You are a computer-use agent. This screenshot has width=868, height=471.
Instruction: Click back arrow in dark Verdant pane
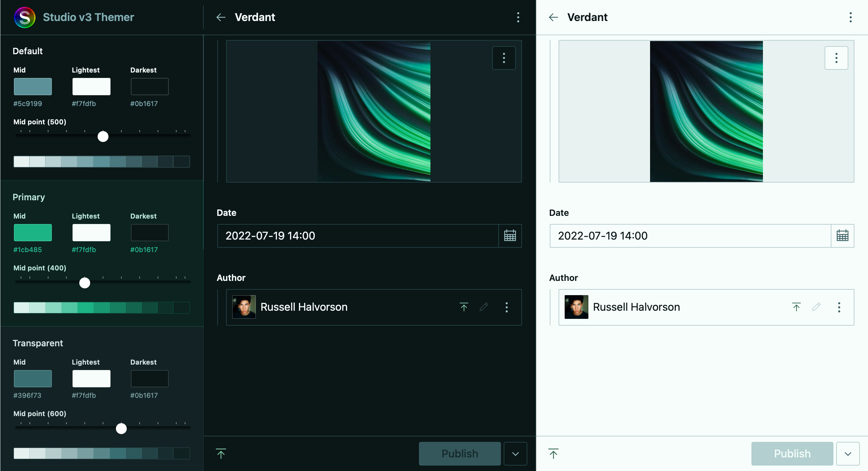[221, 17]
